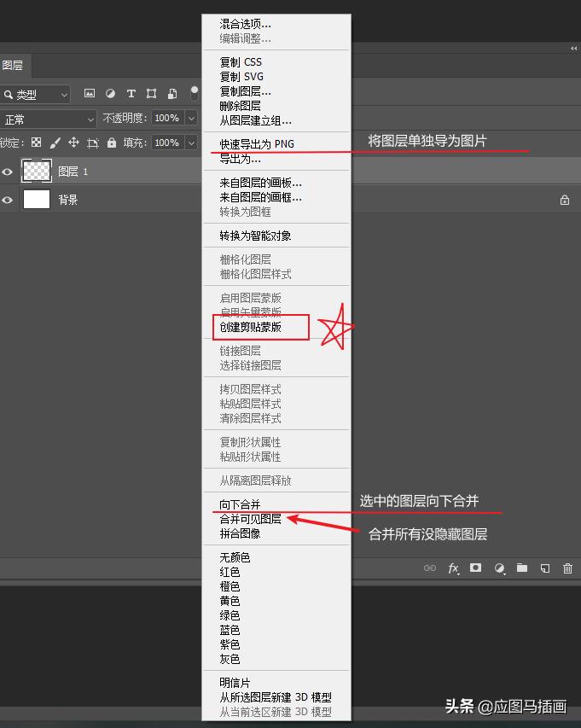This screenshot has height=728, width=581.
Task: Click the 不透明度 100% value field
Action: [x=167, y=118]
